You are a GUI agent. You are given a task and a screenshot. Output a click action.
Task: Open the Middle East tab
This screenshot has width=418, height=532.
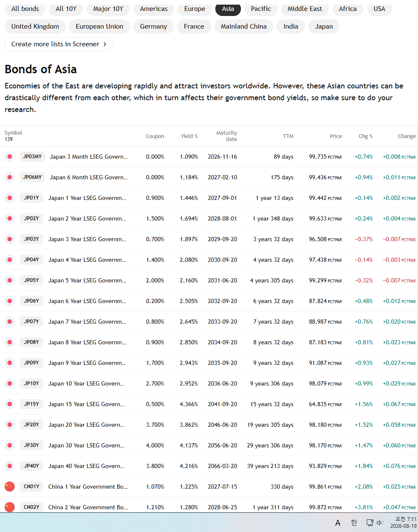(305, 9)
